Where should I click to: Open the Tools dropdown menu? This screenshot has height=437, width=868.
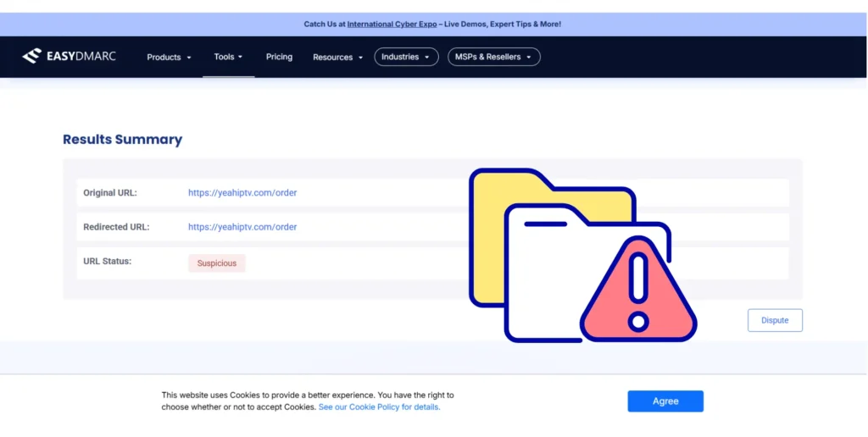pyautogui.click(x=228, y=57)
